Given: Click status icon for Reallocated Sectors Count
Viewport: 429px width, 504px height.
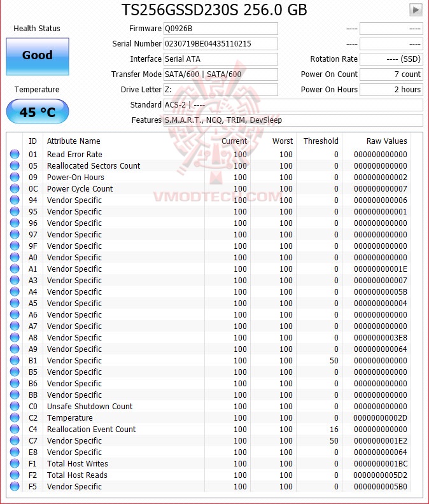Looking at the screenshot, I should pos(15,165).
